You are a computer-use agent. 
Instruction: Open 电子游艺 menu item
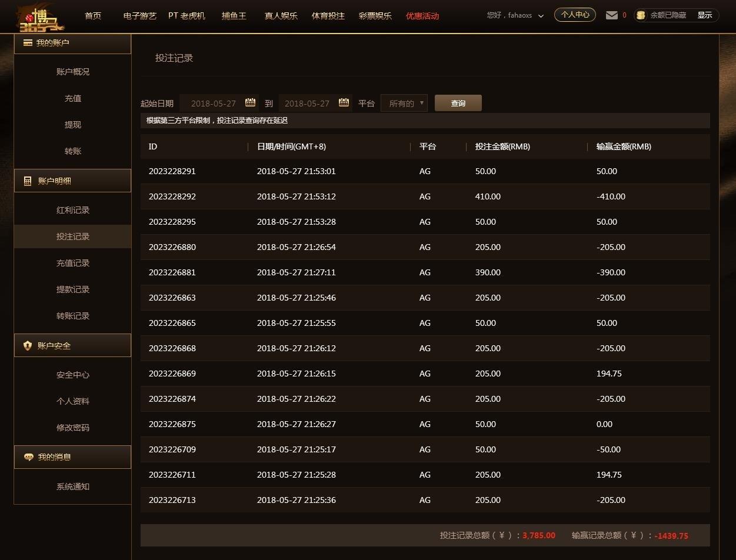pos(140,16)
